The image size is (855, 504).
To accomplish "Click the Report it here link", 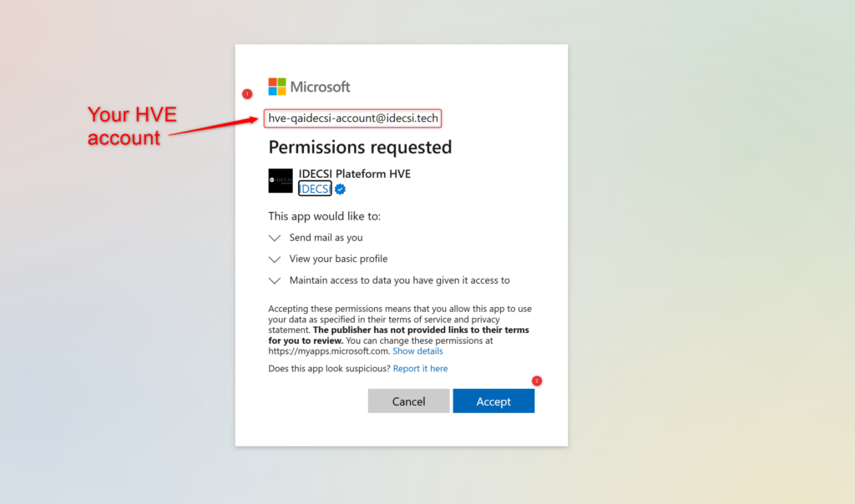I will [x=420, y=369].
